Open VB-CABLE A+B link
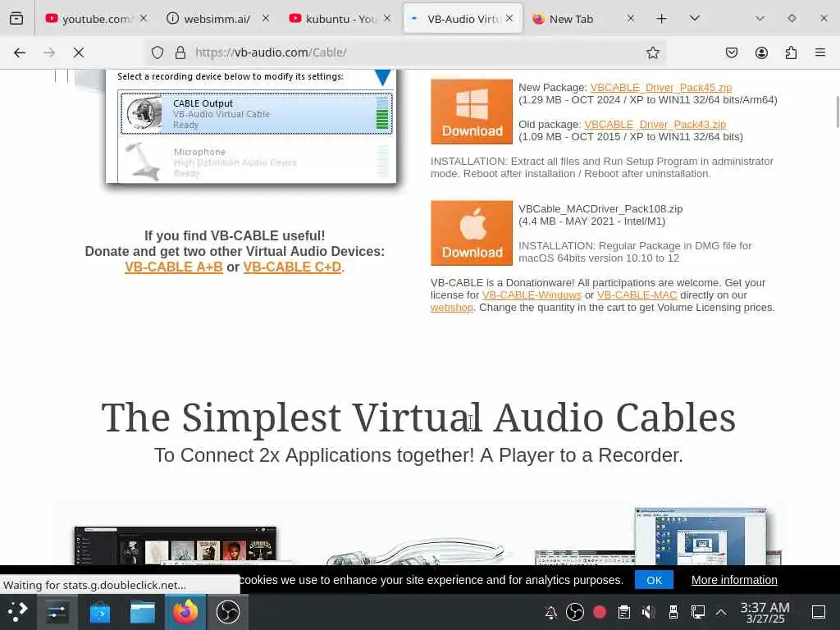 [174, 267]
